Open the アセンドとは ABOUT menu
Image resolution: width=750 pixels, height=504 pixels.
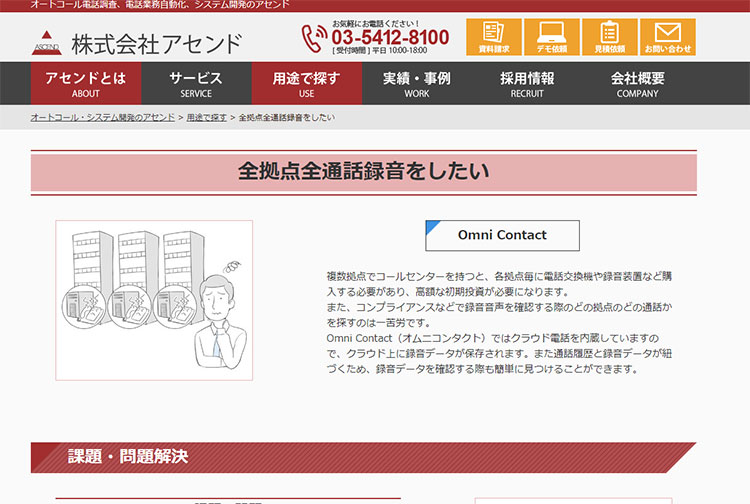click(86, 83)
